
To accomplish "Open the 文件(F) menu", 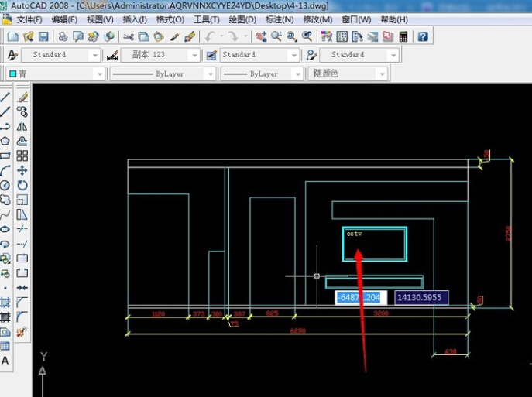I will coord(29,19).
